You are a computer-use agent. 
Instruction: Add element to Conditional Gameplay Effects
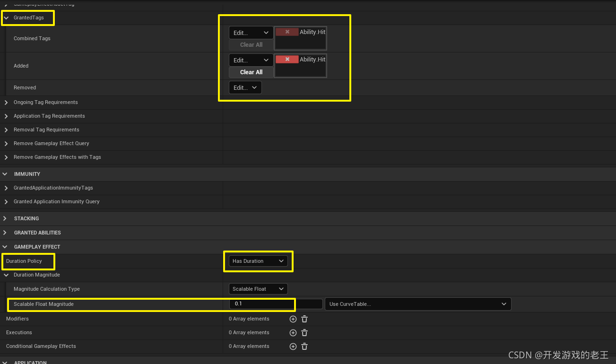[293, 347]
